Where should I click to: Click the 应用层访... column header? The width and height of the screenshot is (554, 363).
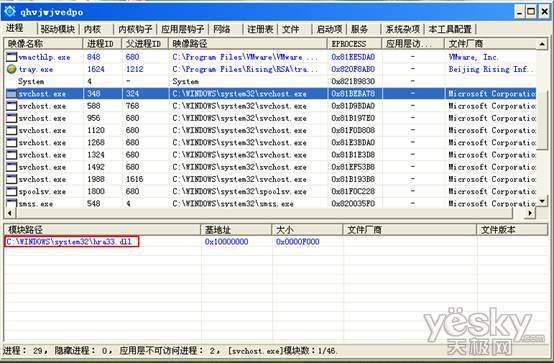click(413, 44)
